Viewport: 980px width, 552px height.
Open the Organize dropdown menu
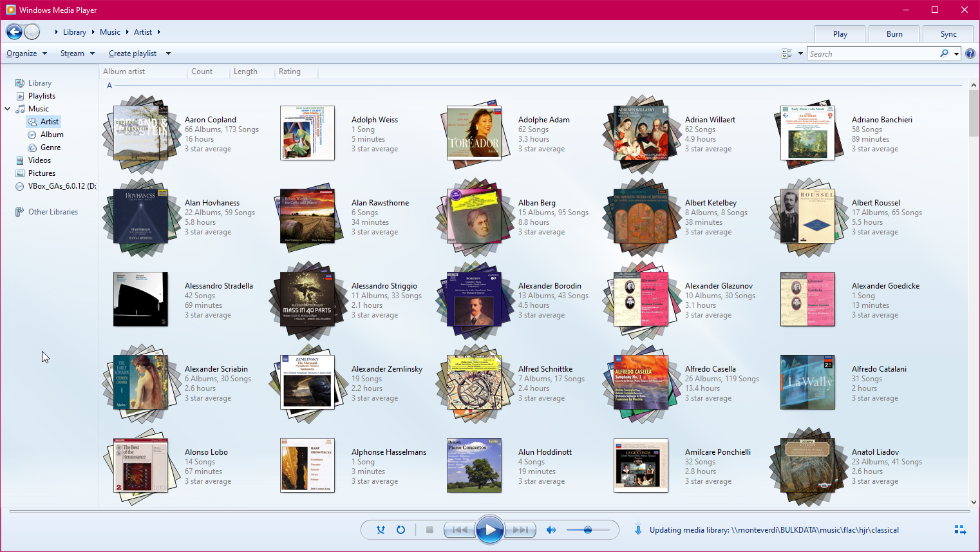click(26, 53)
